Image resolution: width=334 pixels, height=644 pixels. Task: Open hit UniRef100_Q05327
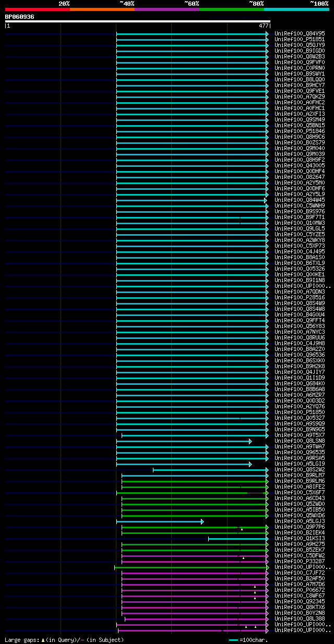point(300,418)
